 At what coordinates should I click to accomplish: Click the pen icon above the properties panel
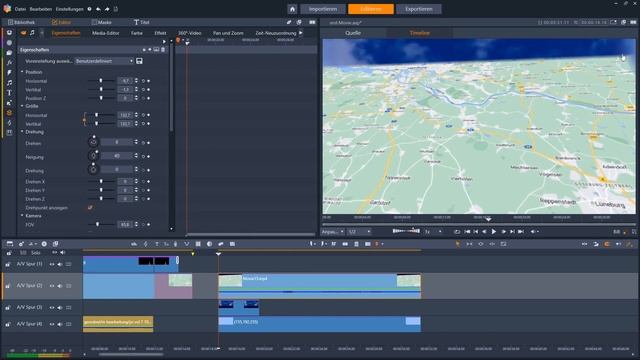[x=289, y=22]
